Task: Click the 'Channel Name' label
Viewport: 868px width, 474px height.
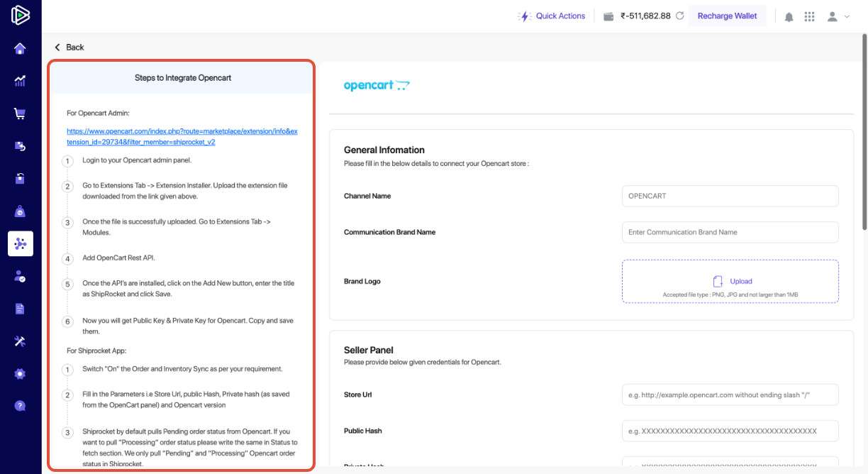Action: point(367,196)
